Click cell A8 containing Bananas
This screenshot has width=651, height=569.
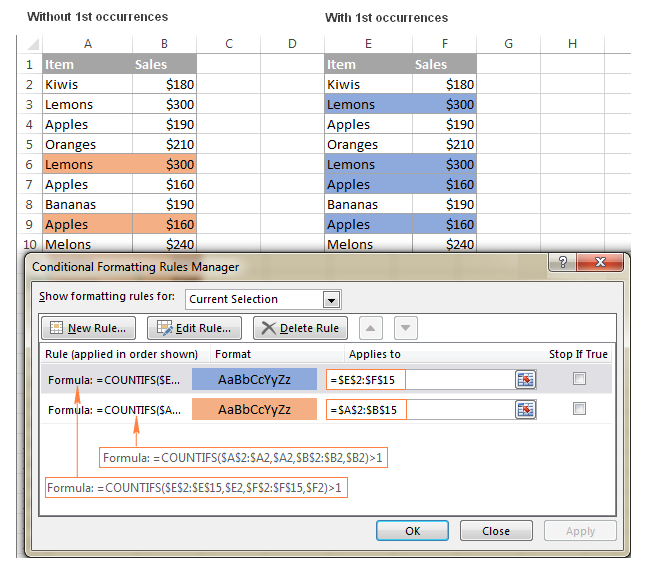[88, 204]
